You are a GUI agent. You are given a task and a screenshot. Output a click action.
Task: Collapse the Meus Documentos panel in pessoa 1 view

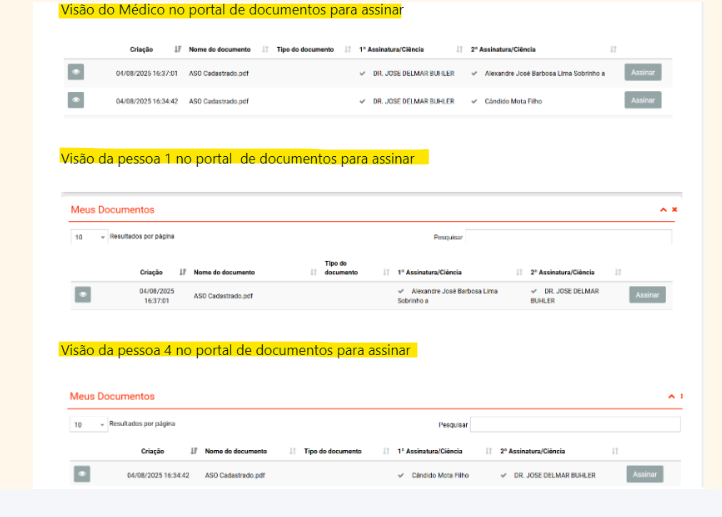(x=662, y=210)
